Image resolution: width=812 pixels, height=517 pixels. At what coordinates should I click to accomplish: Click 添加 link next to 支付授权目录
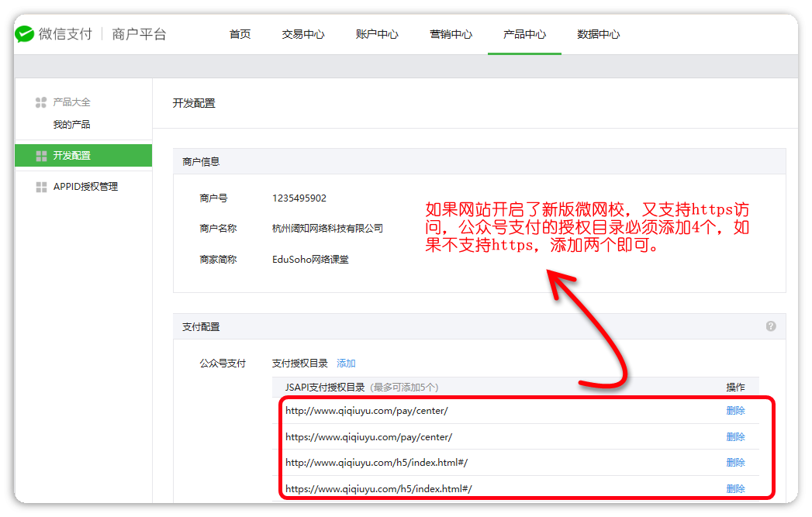[346, 364]
